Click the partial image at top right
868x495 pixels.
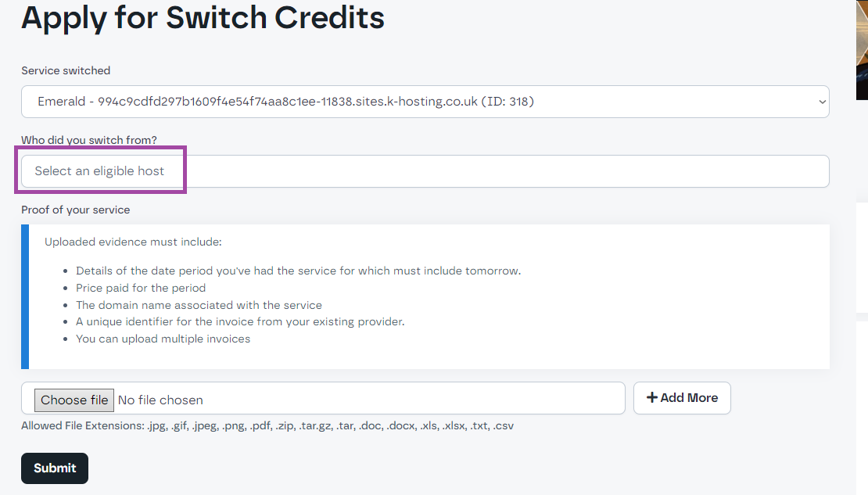point(862,50)
